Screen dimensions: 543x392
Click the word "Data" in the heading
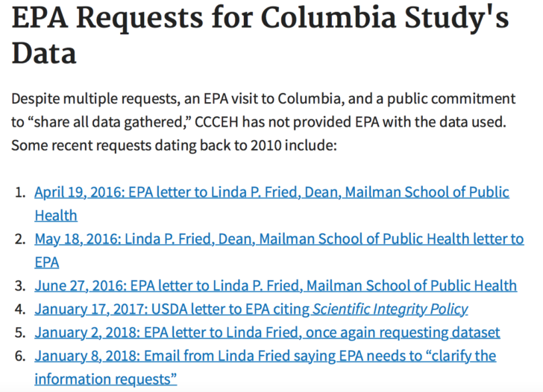click(44, 53)
